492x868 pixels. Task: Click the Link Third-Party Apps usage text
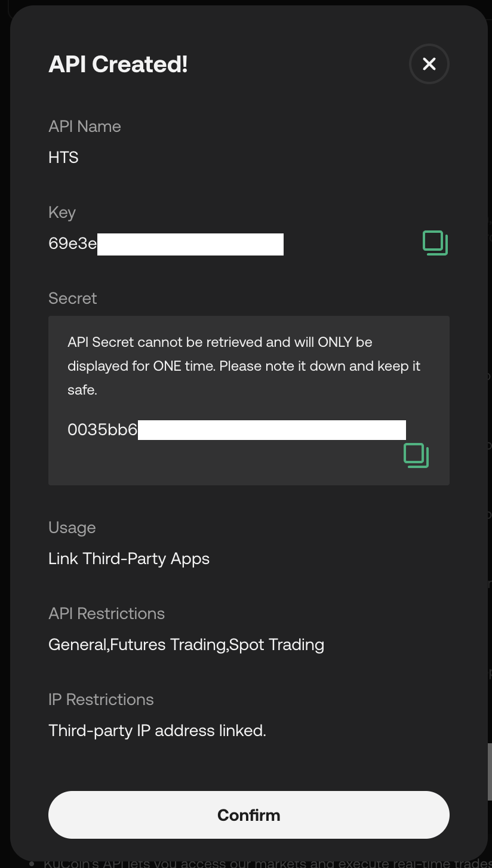coord(129,559)
